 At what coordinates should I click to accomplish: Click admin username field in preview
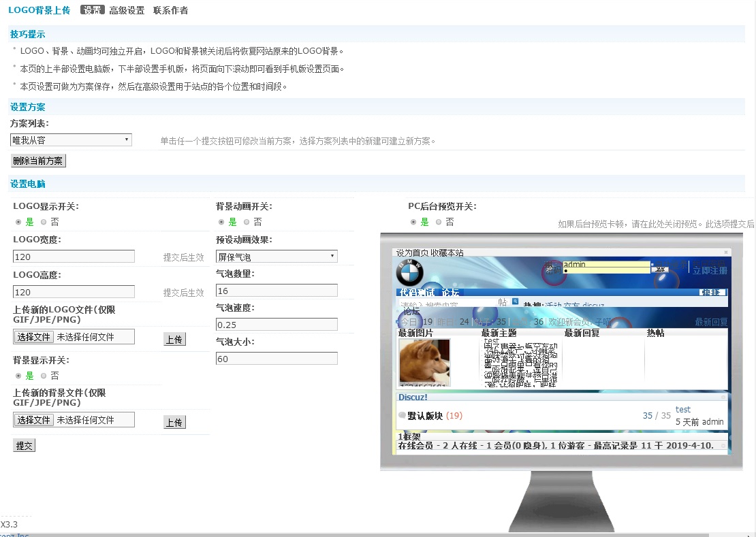pos(607,264)
